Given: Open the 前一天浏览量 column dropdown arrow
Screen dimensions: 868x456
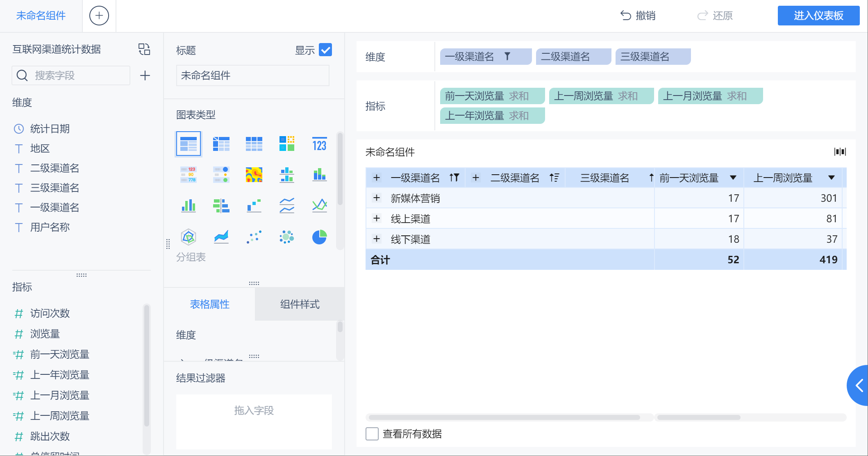Looking at the screenshot, I should (733, 178).
